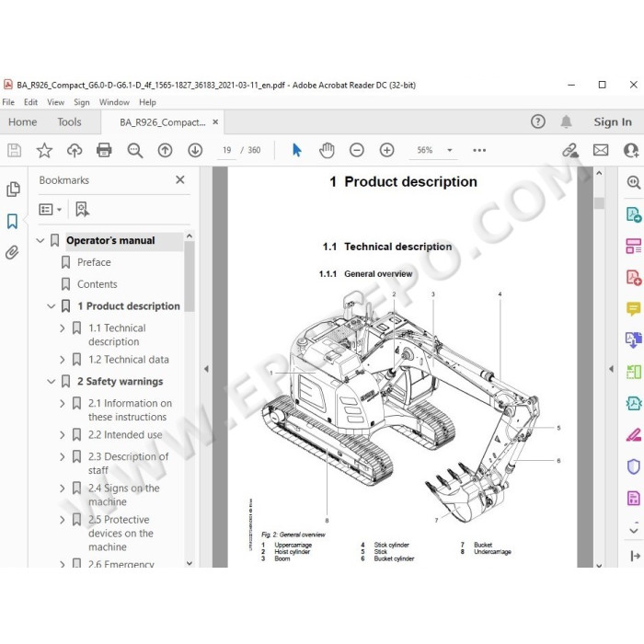Expand 2.4 Signs on the machine bookmark
The width and height of the screenshot is (644, 644).
(62, 489)
